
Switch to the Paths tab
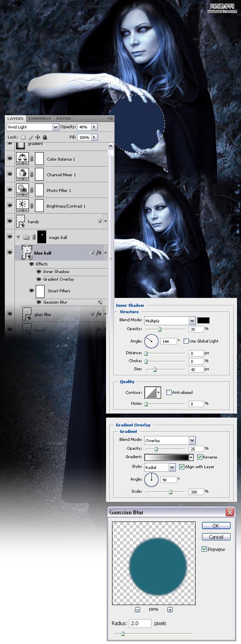63,118
